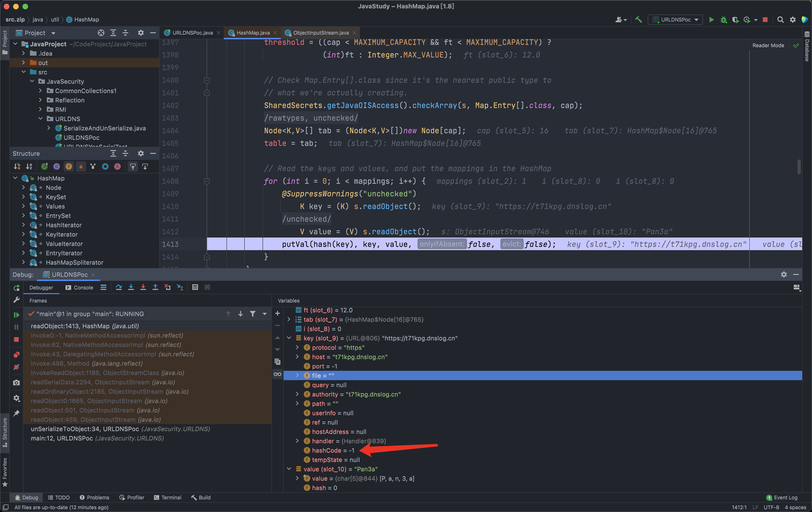Rerun URLDNSPoc debug session icon

coord(16,288)
